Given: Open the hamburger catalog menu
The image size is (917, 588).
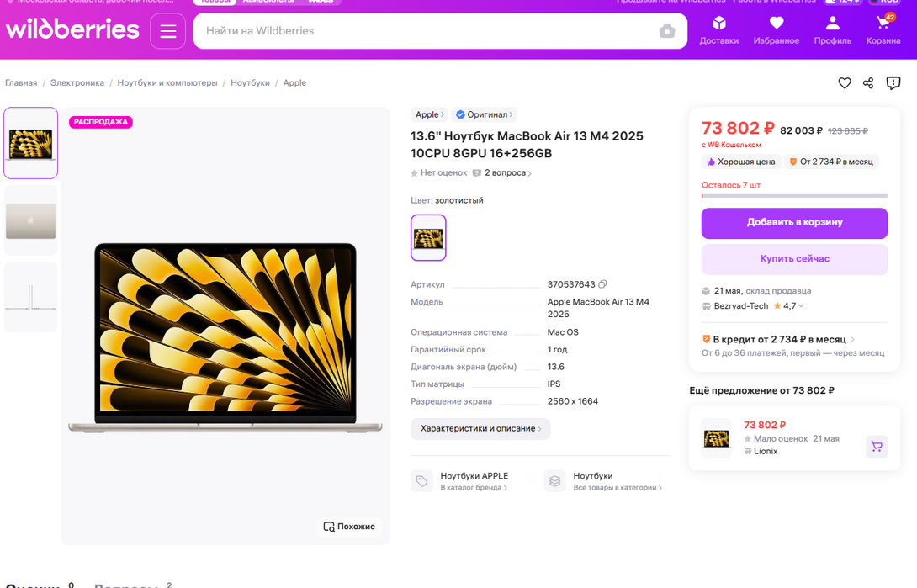Looking at the screenshot, I should click(x=168, y=31).
